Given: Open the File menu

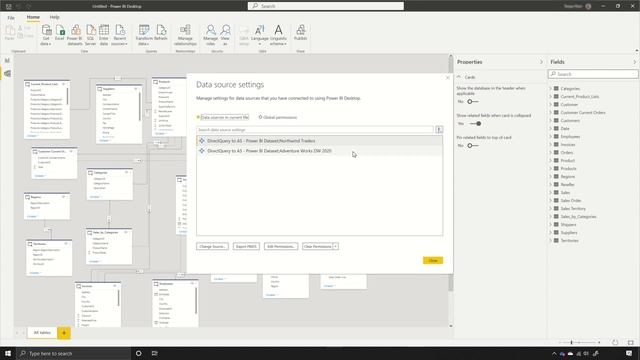Looking at the screenshot, I should (x=11, y=18).
